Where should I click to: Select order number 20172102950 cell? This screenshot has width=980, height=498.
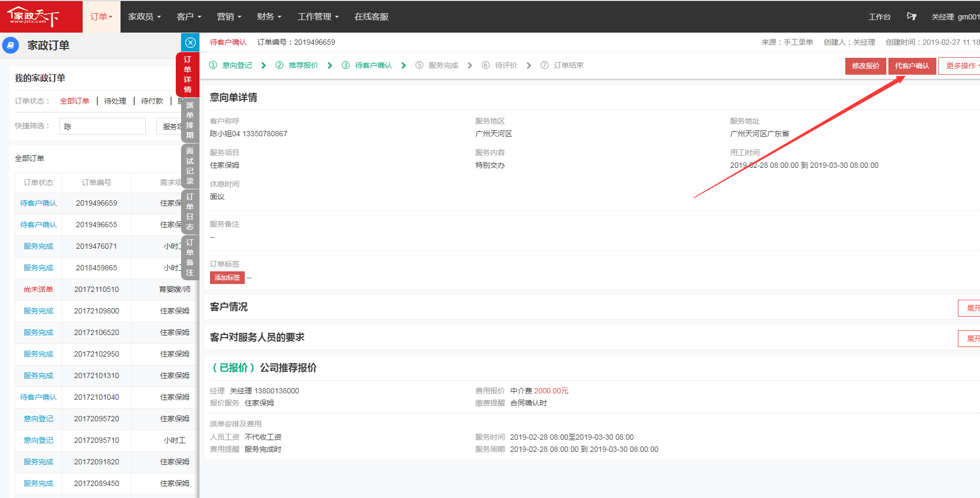[97, 354]
